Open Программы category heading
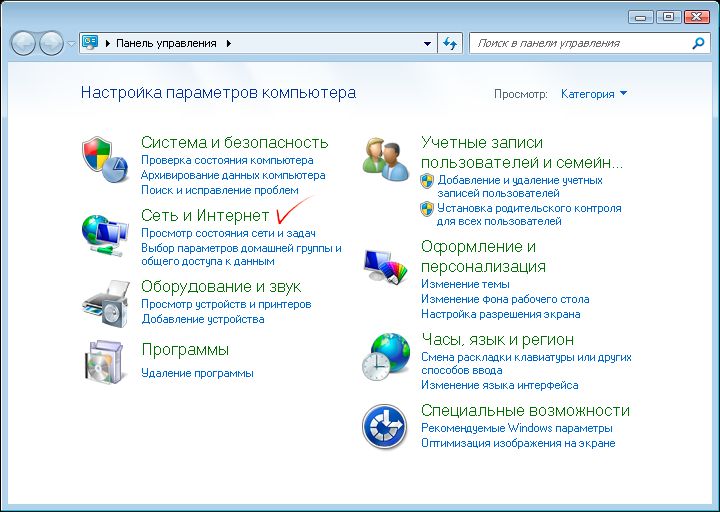 click(x=185, y=350)
